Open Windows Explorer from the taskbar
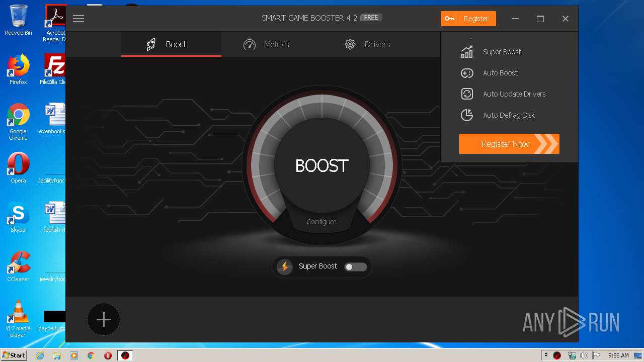 click(x=57, y=355)
